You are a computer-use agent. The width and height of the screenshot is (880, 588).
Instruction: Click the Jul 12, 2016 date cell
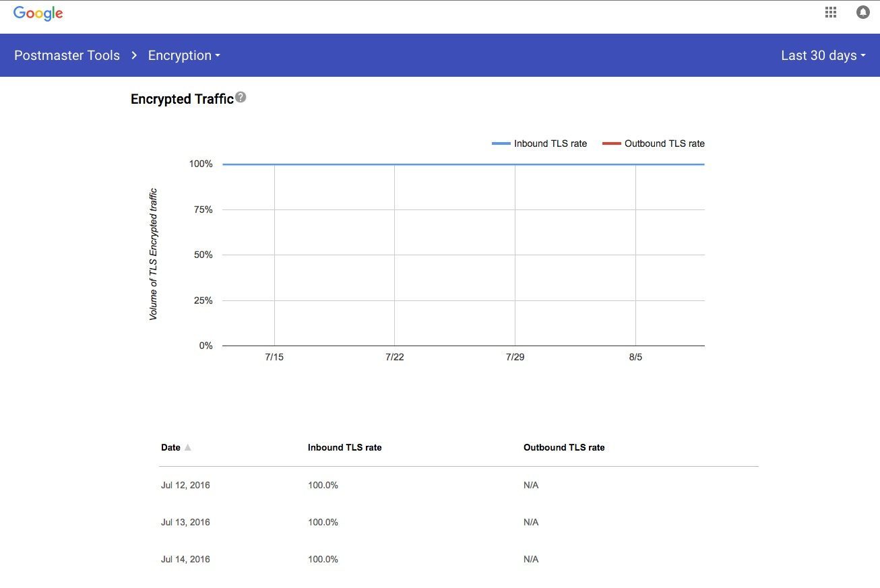pos(185,485)
